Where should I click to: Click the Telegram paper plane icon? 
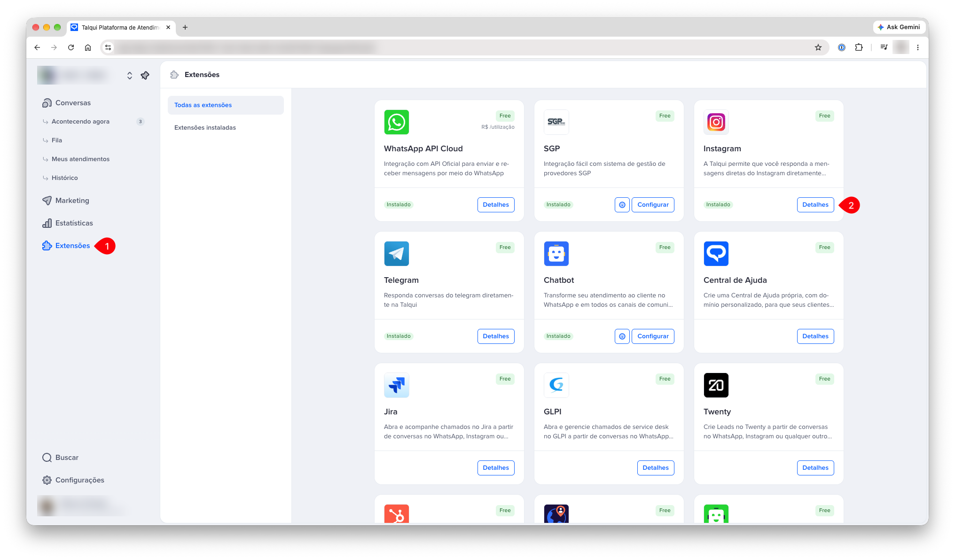[x=396, y=254]
